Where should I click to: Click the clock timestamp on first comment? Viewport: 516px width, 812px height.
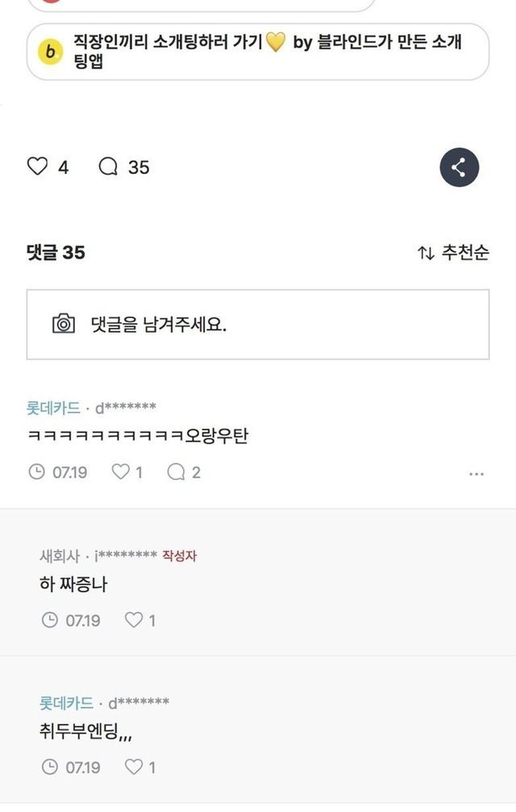36,472
